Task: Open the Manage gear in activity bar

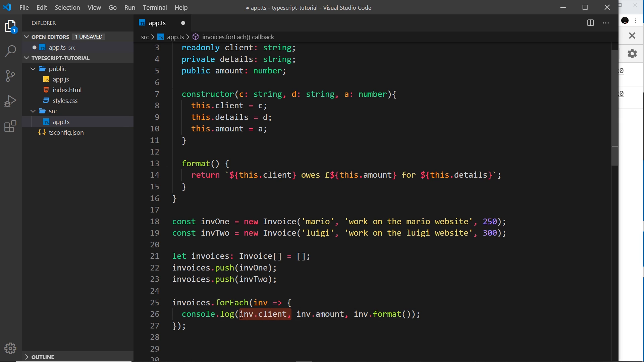Action: pos(11,349)
